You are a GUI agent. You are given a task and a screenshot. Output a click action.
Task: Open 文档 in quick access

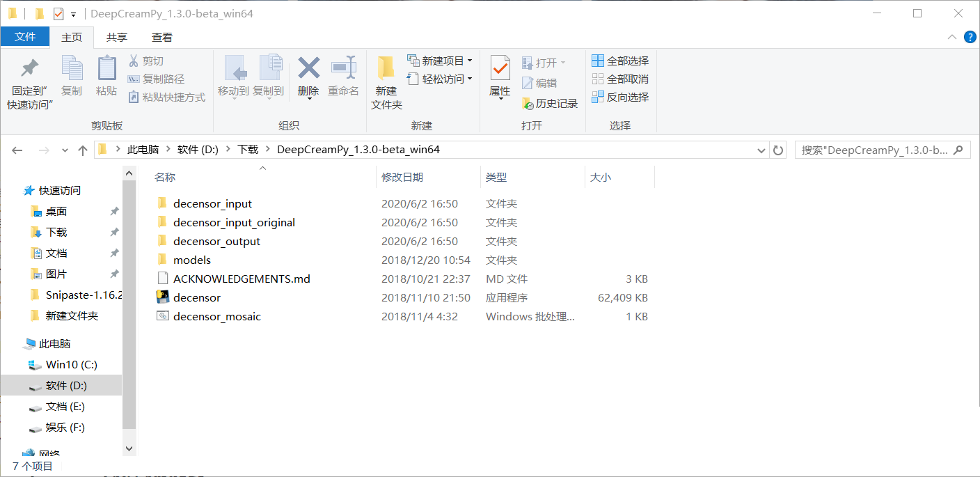(56, 253)
